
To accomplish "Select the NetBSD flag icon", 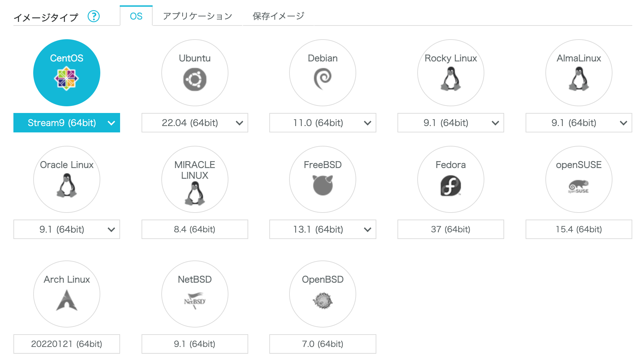I will click(195, 301).
